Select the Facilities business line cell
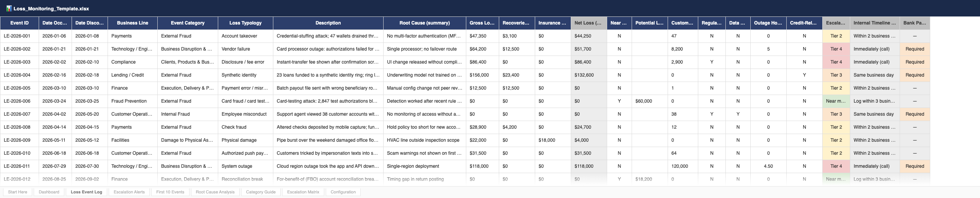The height and width of the screenshot is (198, 980). click(x=132, y=140)
